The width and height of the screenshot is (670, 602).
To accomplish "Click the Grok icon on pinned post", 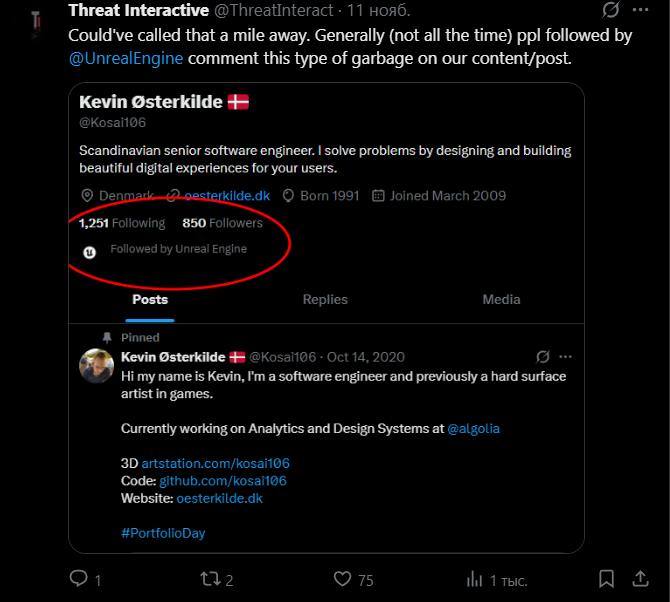I will coord(543,356).
